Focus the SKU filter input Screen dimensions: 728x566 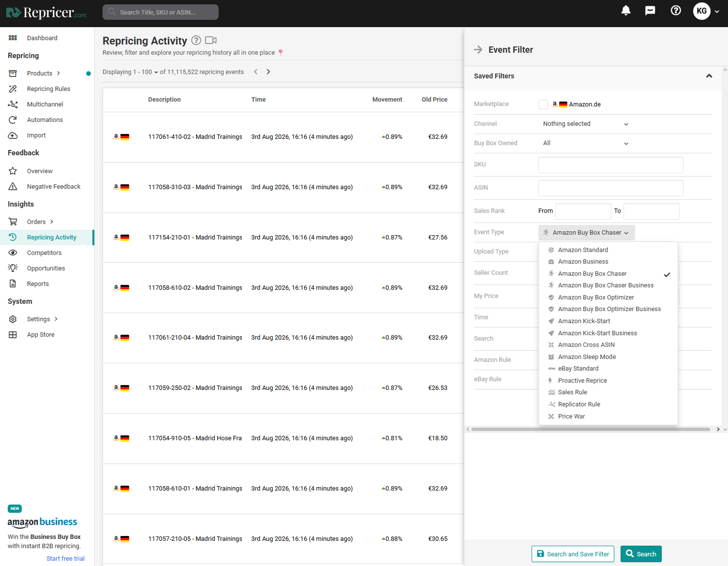[611, 165]
